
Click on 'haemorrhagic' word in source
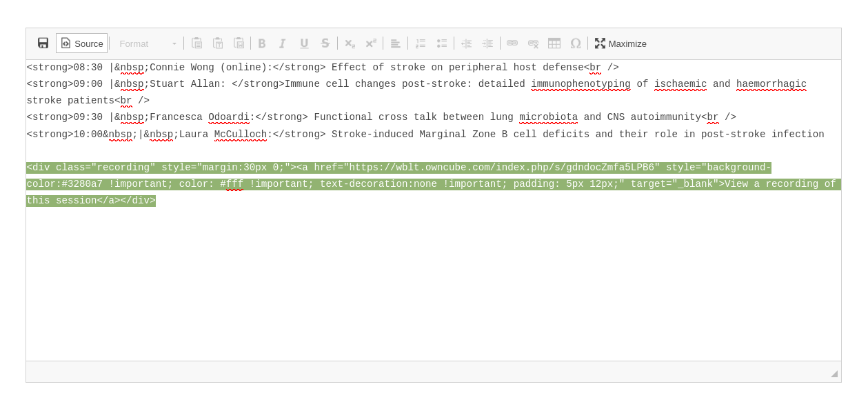(771, 84)
